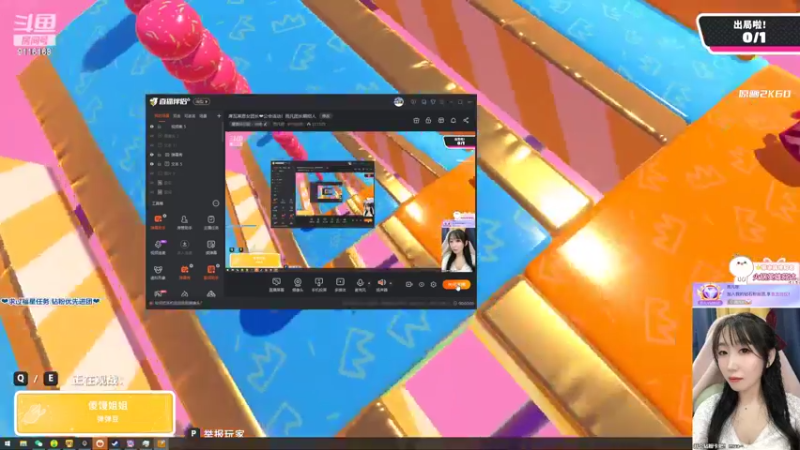Screen dimensions: 800x450
Task: Open the Windows Start button on the taskbar
Action: pos(7,444)
